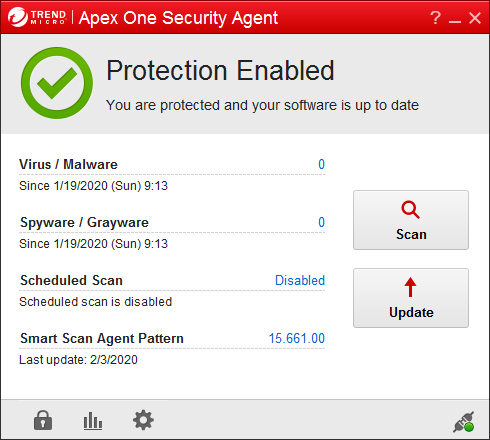Select the Scheduled Scan heading

(71, 280)
